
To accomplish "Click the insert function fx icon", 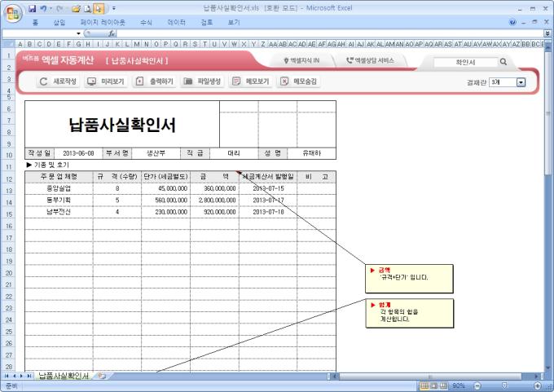I will [112, 33].
